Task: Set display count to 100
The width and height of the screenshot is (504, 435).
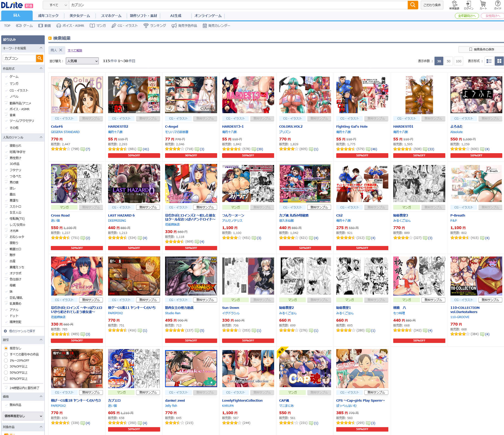Action: (x=458, y=61)
